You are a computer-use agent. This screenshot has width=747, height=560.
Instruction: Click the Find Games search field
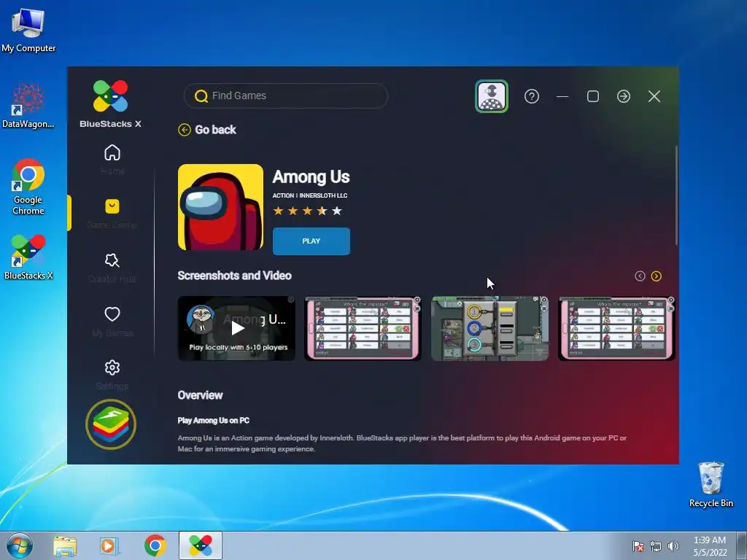tap(286, 96)
